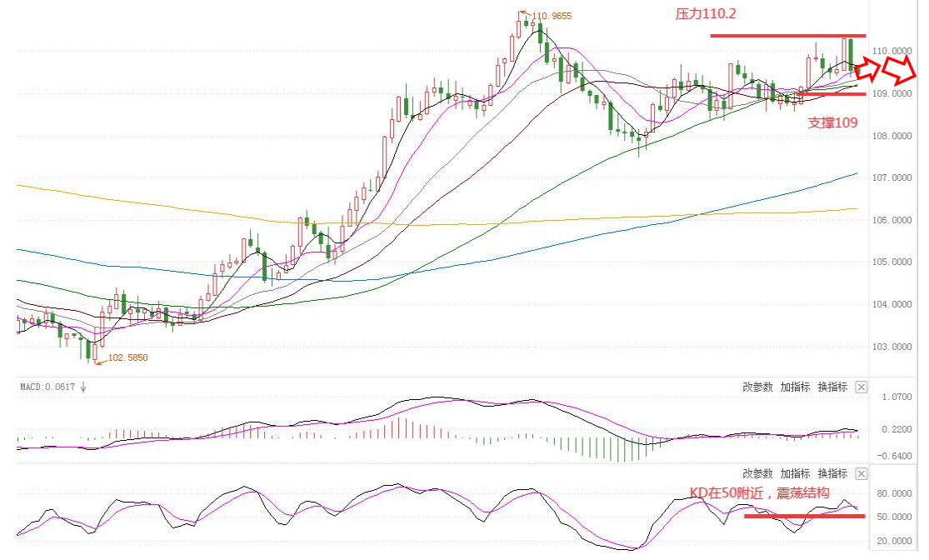Viewport: 929px width, 560px height.
Task: Click the 102.5850 low price marker
Action: pyautogui.click(x=127, y=357)
